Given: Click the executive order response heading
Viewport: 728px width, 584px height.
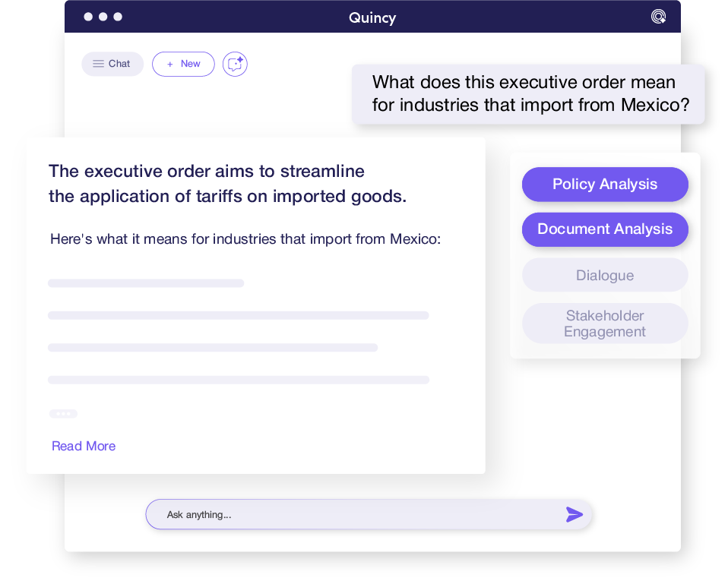Looking at the screenshot, I should 227,184.
